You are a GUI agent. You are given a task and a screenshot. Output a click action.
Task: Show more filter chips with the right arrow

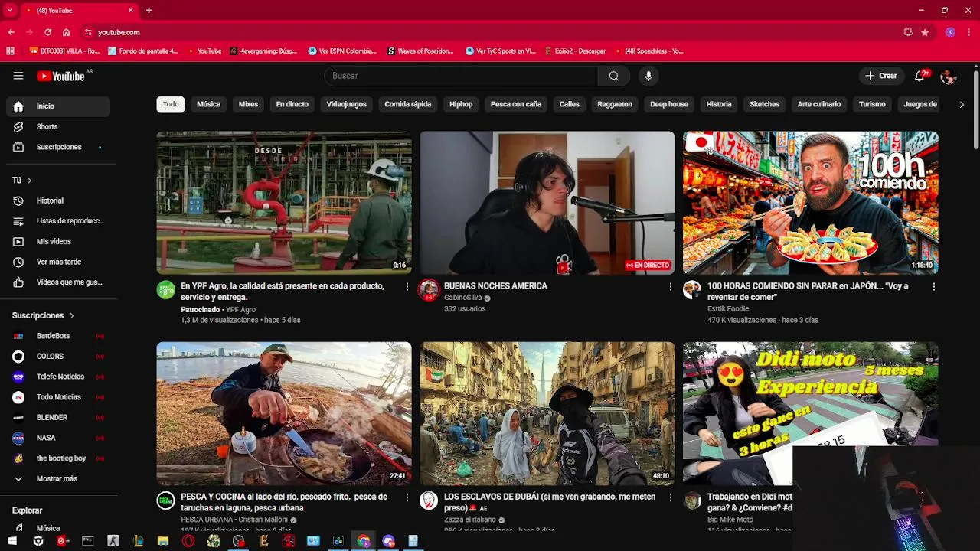pyautogui.click(x=962, y=104)
